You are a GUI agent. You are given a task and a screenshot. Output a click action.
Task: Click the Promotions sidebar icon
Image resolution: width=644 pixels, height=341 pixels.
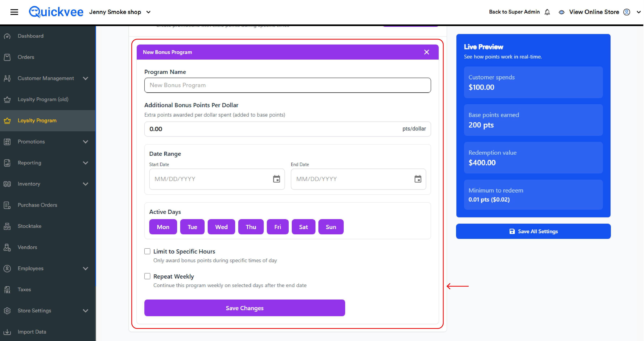point(7,142)
